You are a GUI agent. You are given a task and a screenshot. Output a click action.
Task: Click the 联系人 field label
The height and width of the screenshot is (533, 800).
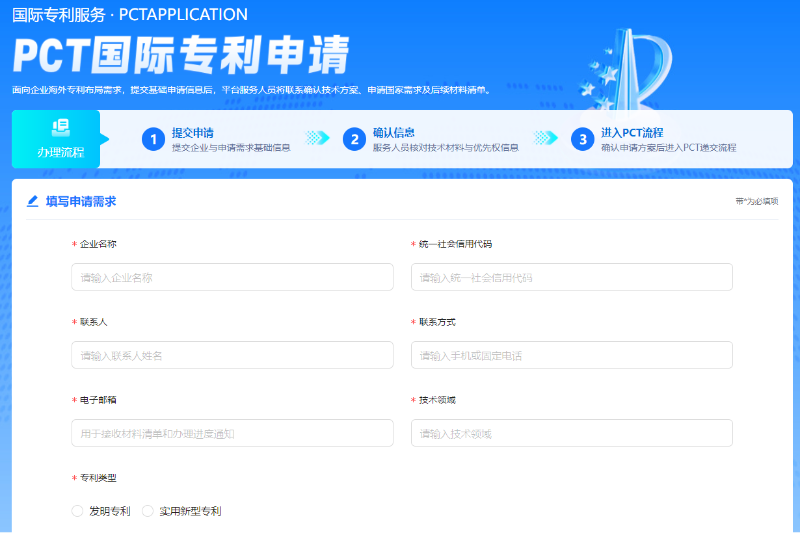pyautogui.click(x=93, y=322)
